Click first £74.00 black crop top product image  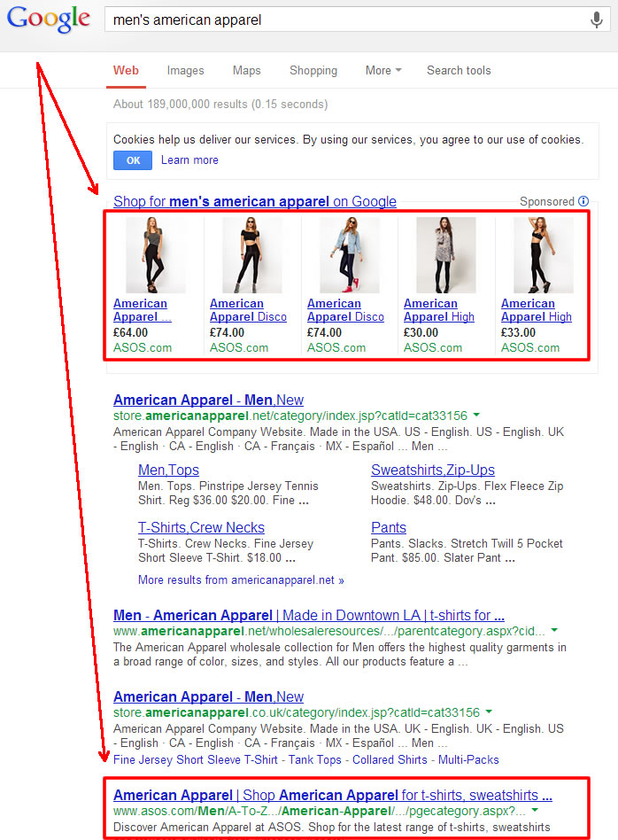[251, 255]
